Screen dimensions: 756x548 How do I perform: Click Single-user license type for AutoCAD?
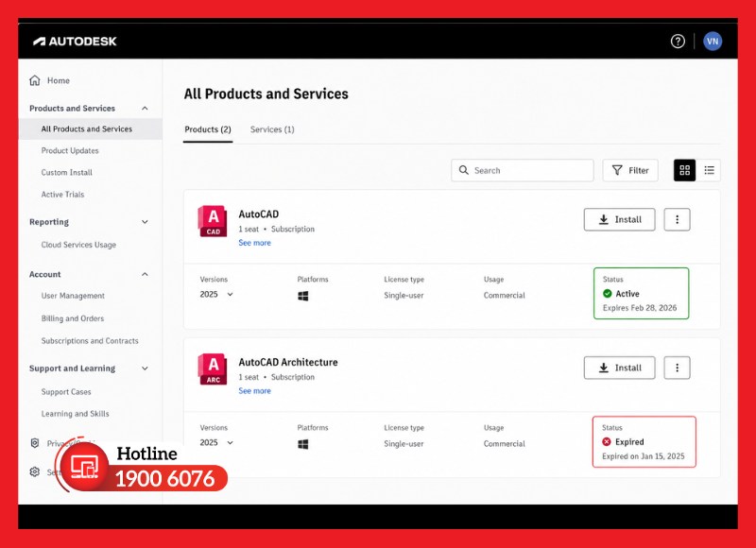pyautogui.click(x=404, y=296)
